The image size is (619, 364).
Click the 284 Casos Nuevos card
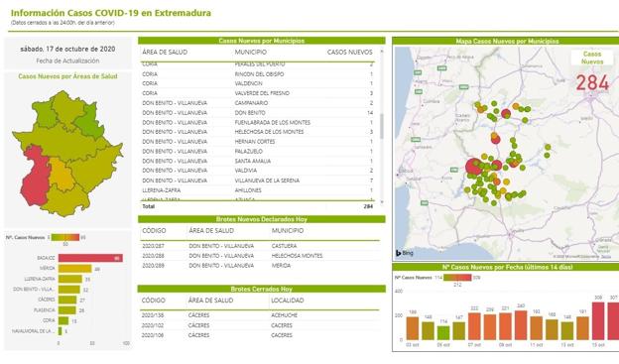click(x=592, y=71)
